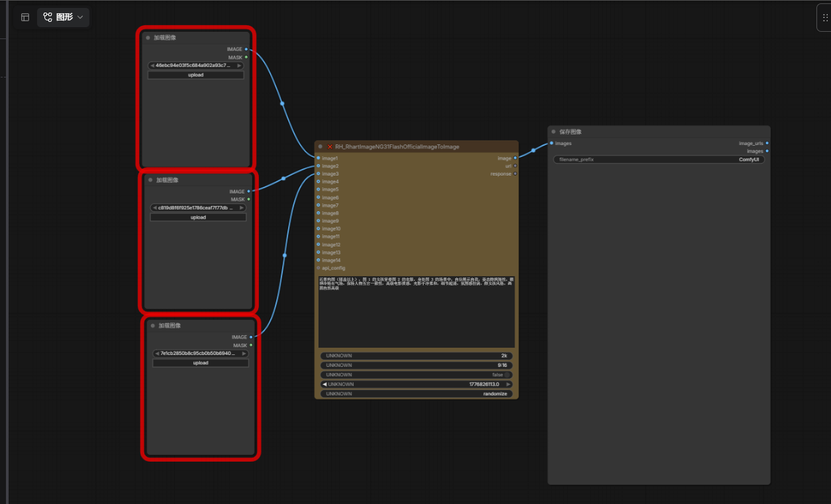Click the dotted grip handle at top right
This screenshot has height=504, width=831.
click(824, 18)
